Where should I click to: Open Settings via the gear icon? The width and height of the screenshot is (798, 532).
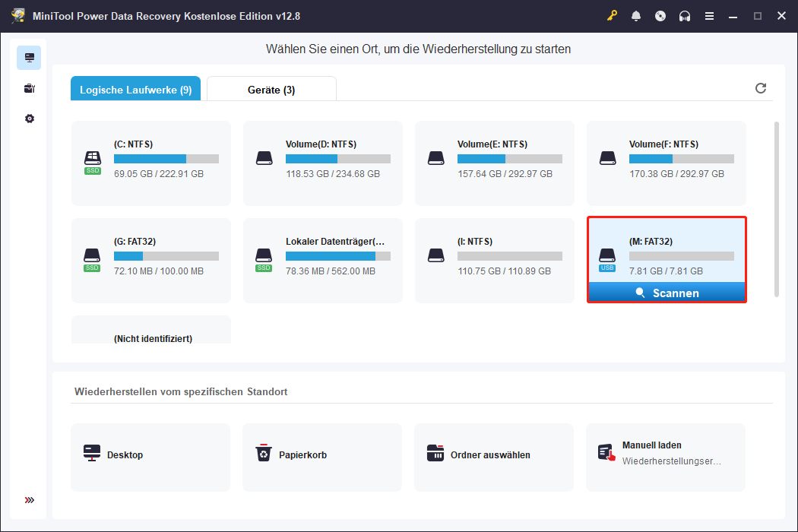click(x=29, y=119)
